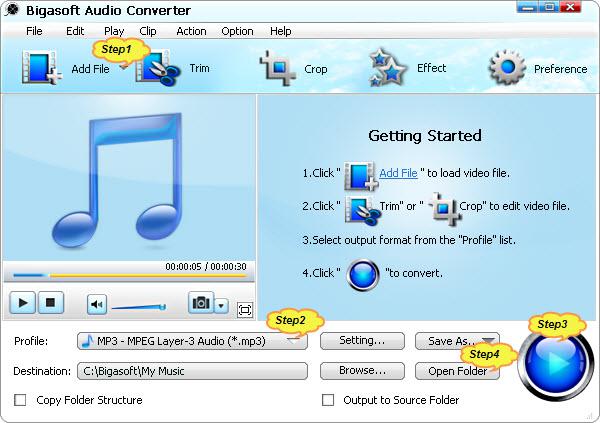
Task: Close the Bigasoft Audio Converter window
Action: coord(571,7)
